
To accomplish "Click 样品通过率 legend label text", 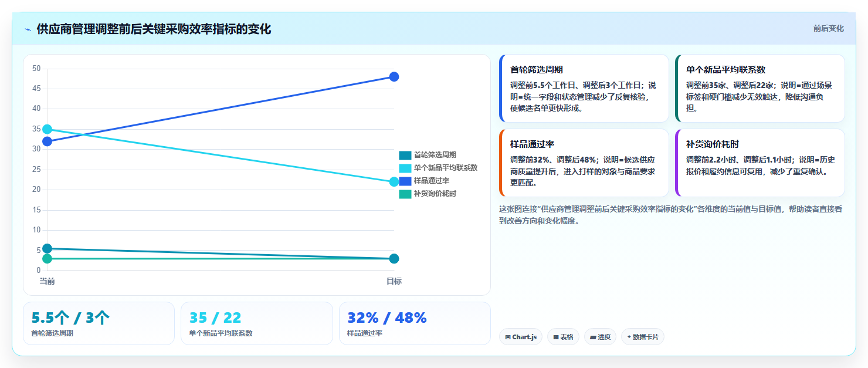I will click(x=431, y=181).
